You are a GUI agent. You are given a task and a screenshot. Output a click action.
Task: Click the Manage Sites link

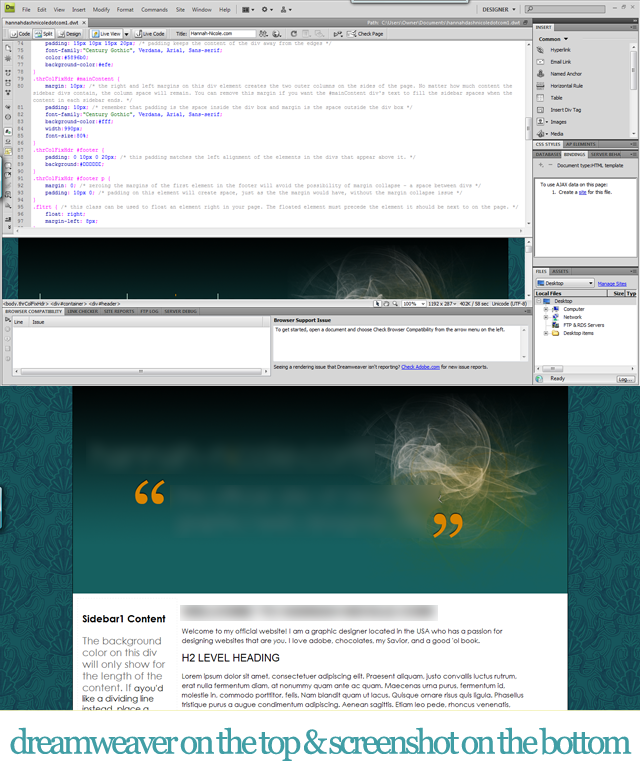[612, 284]
